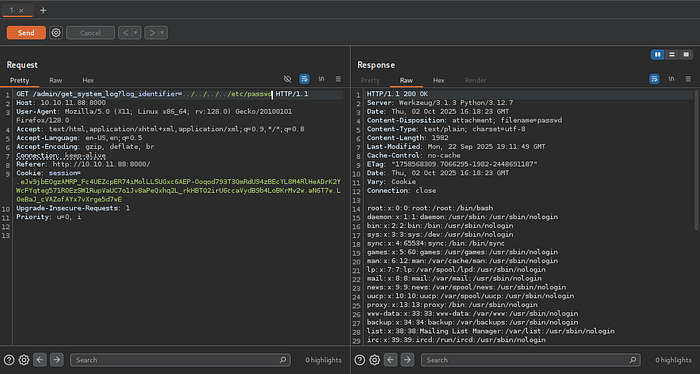
Task: Click the ETag header line
Action: pos(452,164)
